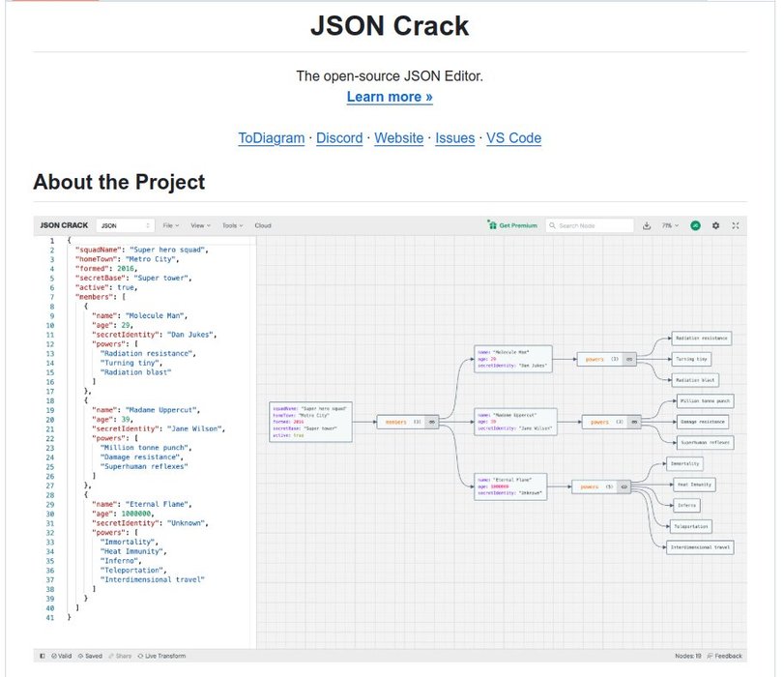
Task: Click the Saved status indicator
Action: pyautogui.click(x=90, y=656)
